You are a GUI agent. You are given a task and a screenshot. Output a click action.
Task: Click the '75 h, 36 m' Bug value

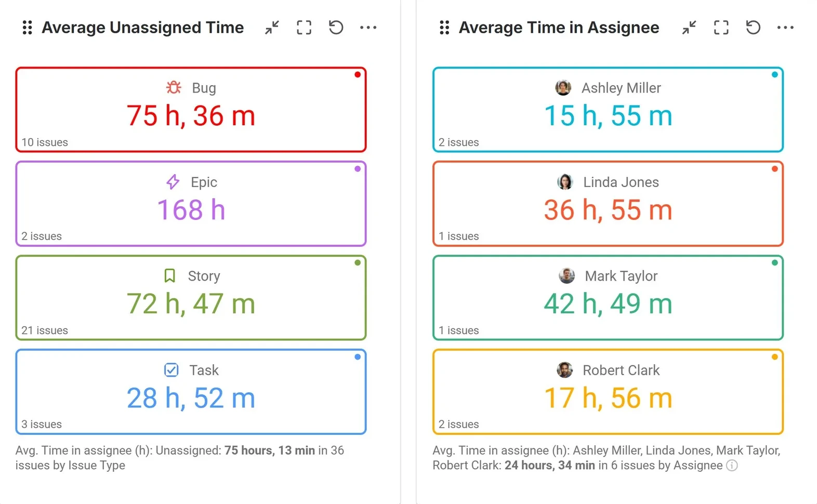pos(191,115)
